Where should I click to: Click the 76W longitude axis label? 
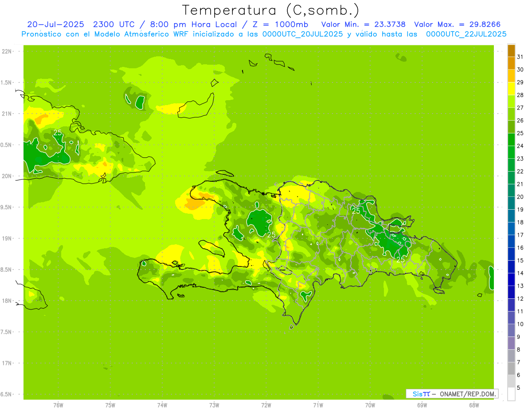click(58, 405)
